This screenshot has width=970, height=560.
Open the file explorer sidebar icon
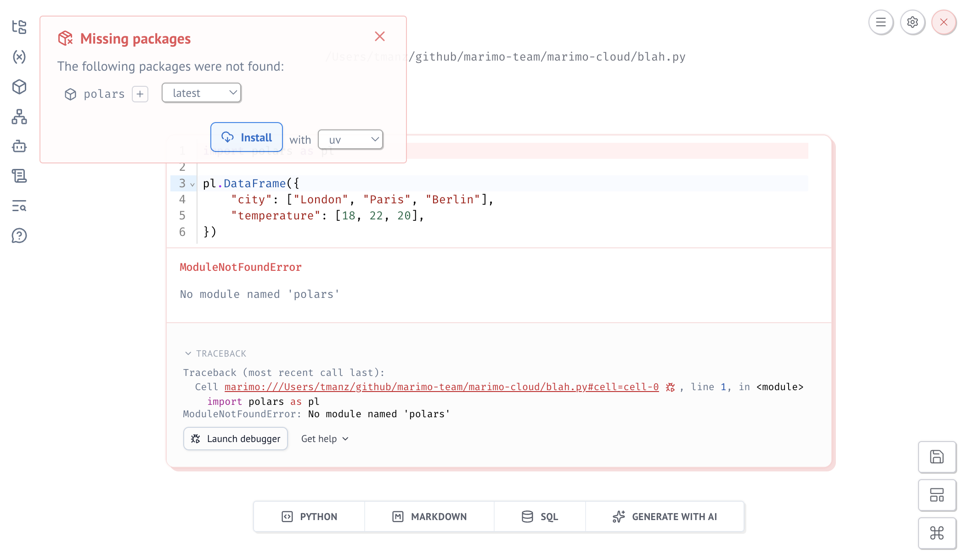click(19, 27)
